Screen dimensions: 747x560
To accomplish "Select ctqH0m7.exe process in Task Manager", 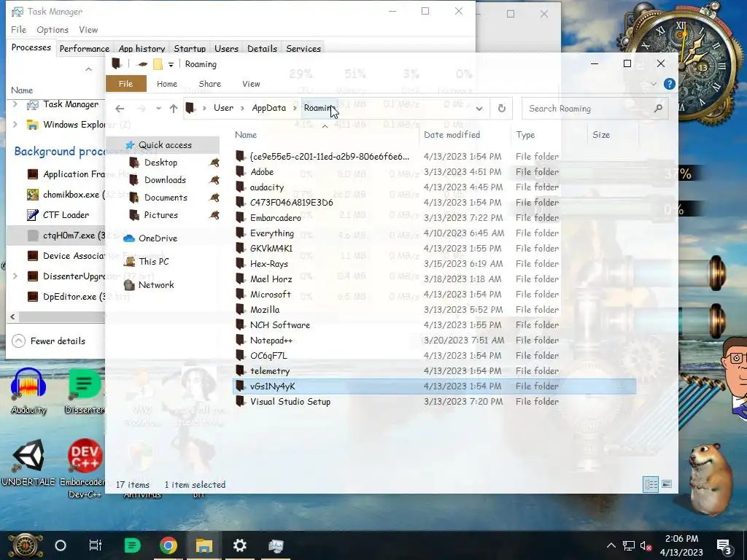I will click(x=56, y=236).
